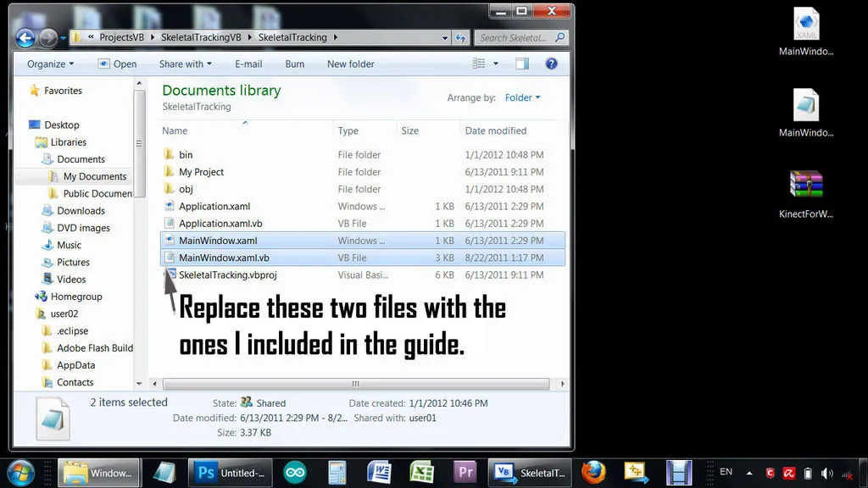
Task: Expand the Arrange by Folder dropdown
Action: coord(522,97)
